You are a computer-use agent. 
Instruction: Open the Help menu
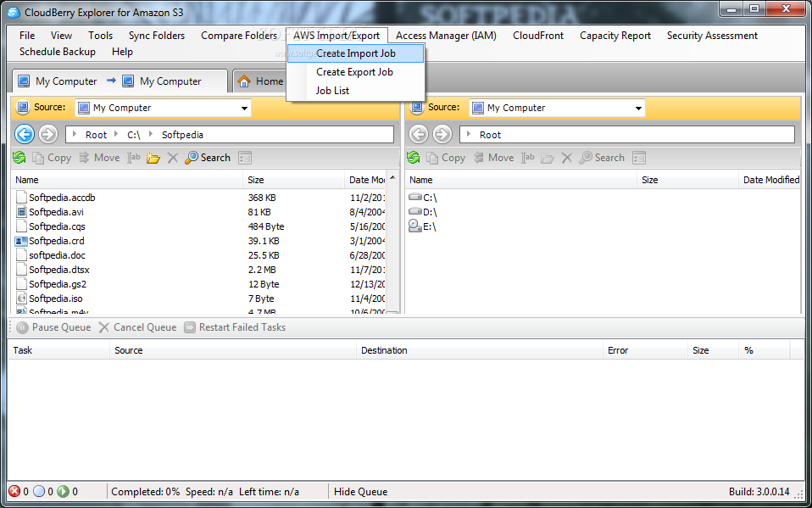pyautogui.click(x=122, y=52)
